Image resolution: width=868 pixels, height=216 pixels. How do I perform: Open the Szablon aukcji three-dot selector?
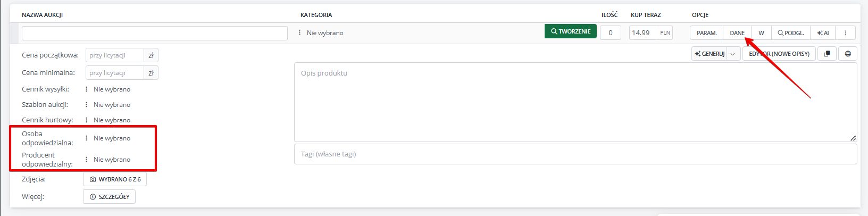click(x=86, y=105)
